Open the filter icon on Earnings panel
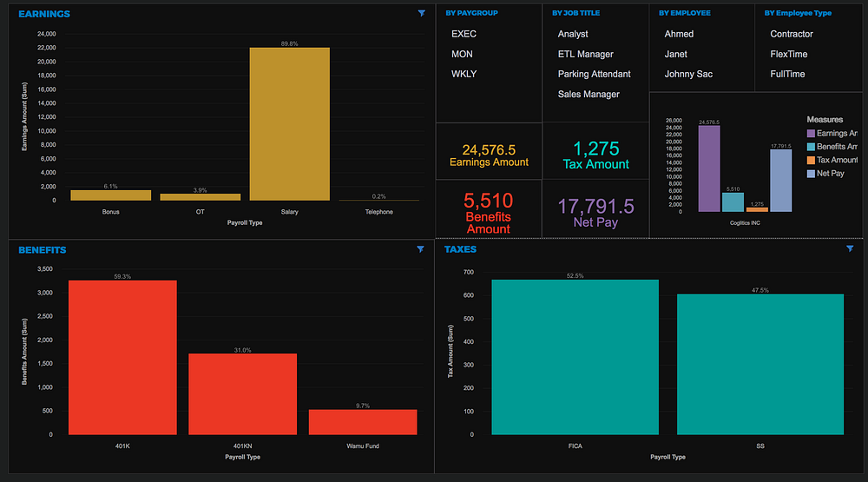 pos(422,14)
